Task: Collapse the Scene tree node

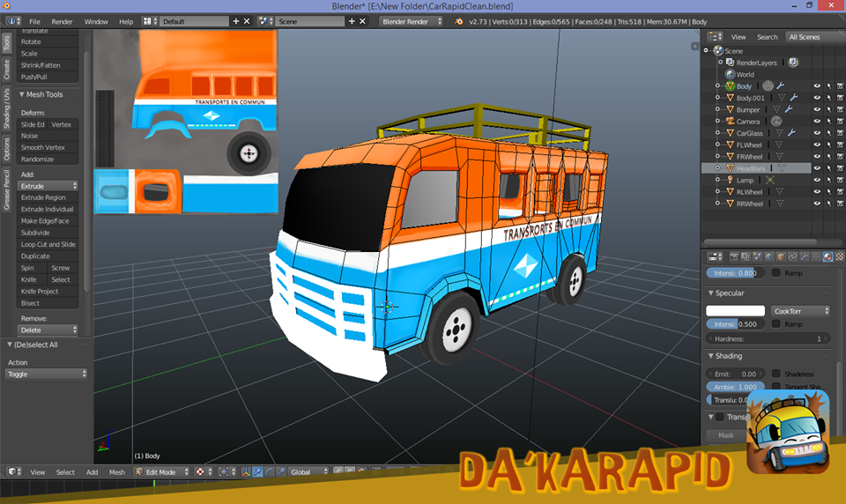Action: 706,50
